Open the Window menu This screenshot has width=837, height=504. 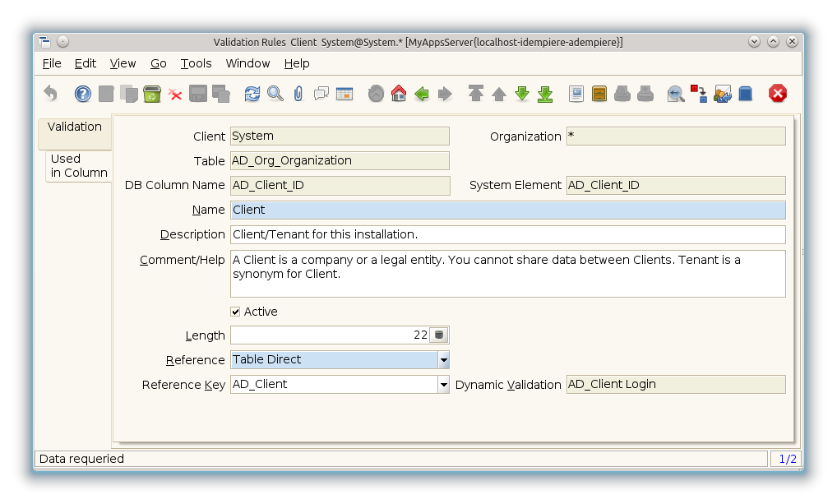coord(247,63)
